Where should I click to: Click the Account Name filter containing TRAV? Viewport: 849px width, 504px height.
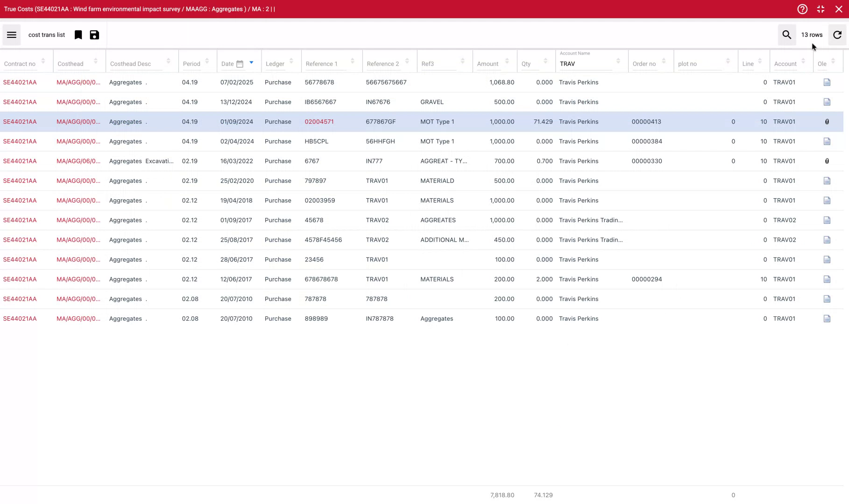pos(584,64)
